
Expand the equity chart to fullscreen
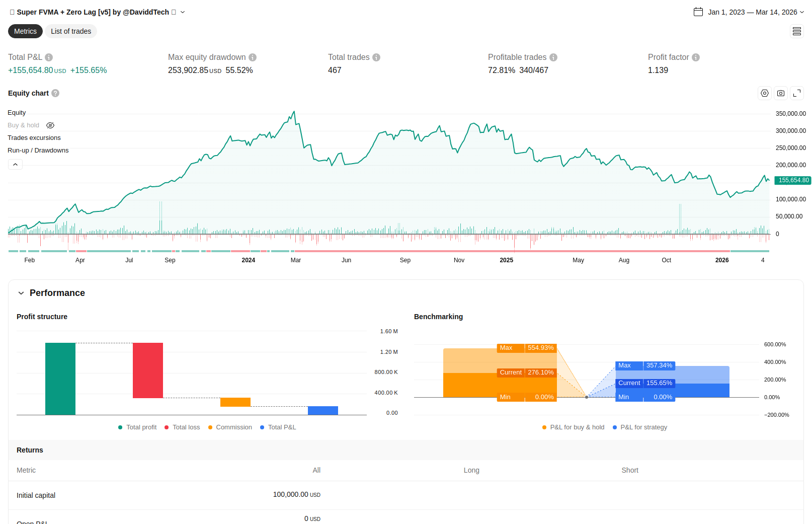[797, 93]
